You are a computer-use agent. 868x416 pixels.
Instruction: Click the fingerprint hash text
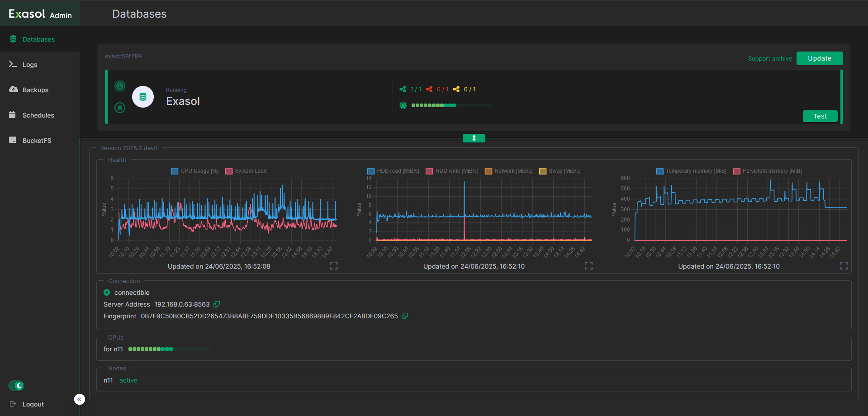(270, 316)
